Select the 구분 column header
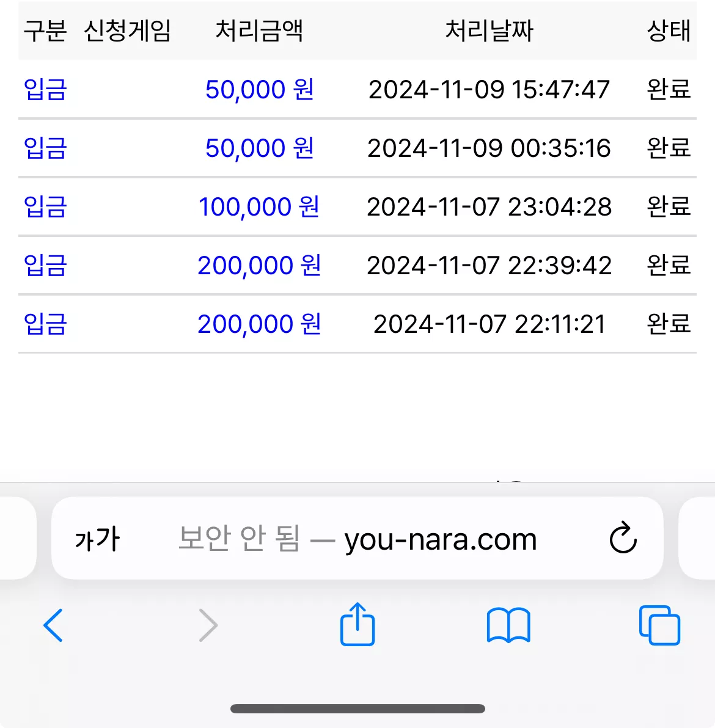Viewport: 715px width, 728px height. (x=45, y=31)
